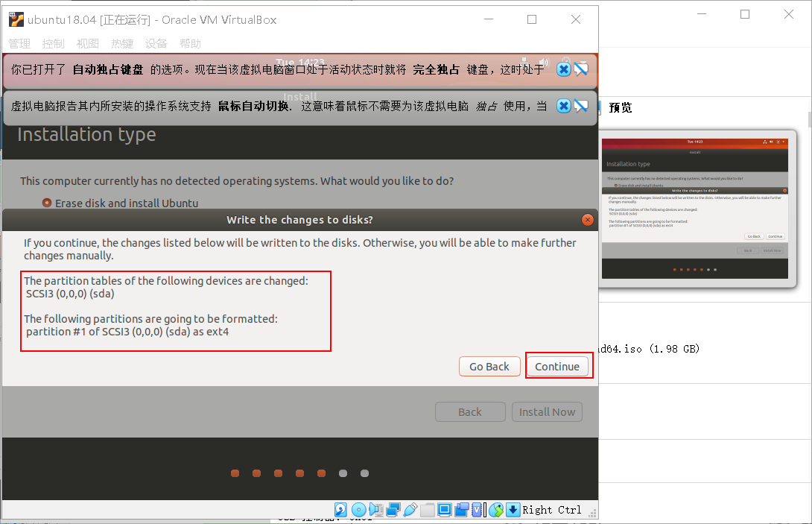812x524 pixels.
Task: Open the optical disk status icon
Action: click(x=359, y=510)
